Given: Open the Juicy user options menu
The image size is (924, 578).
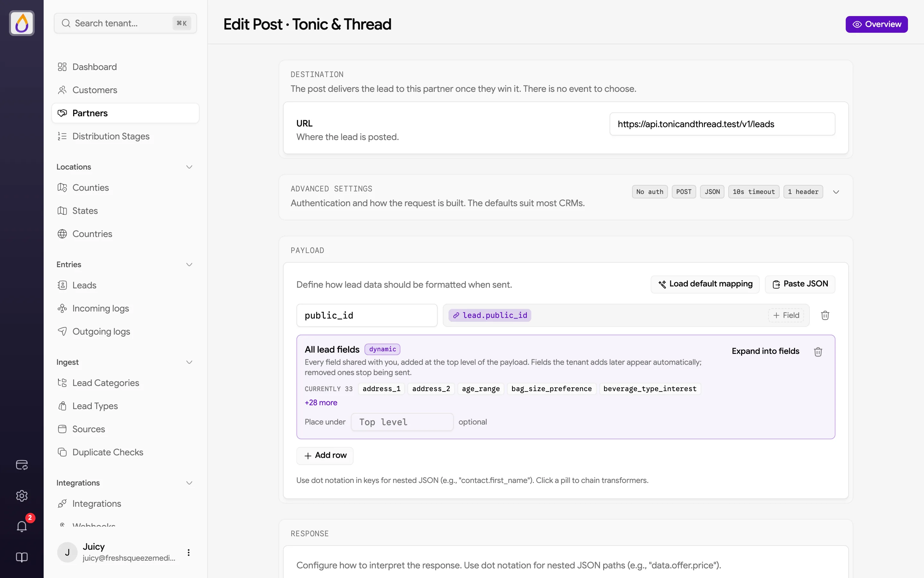Looking at the screenshot, I should (x=189, y=552).
